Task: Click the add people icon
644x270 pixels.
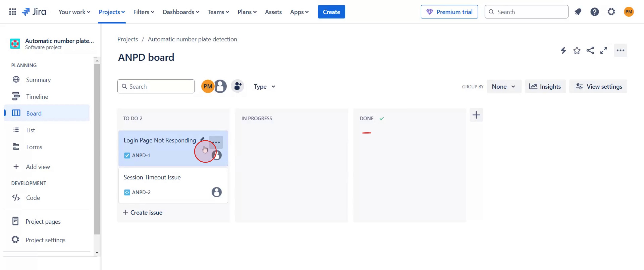Action: point(237,86)
